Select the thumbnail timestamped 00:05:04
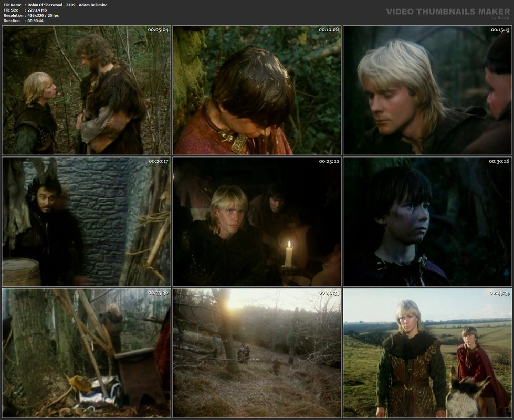The width and height of the screenshot is (514, 420). pyautogui.click(x=87, y=90)
